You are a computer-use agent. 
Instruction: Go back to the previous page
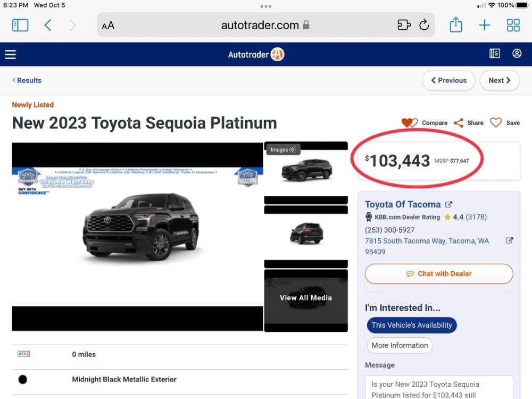coord(48,25)
